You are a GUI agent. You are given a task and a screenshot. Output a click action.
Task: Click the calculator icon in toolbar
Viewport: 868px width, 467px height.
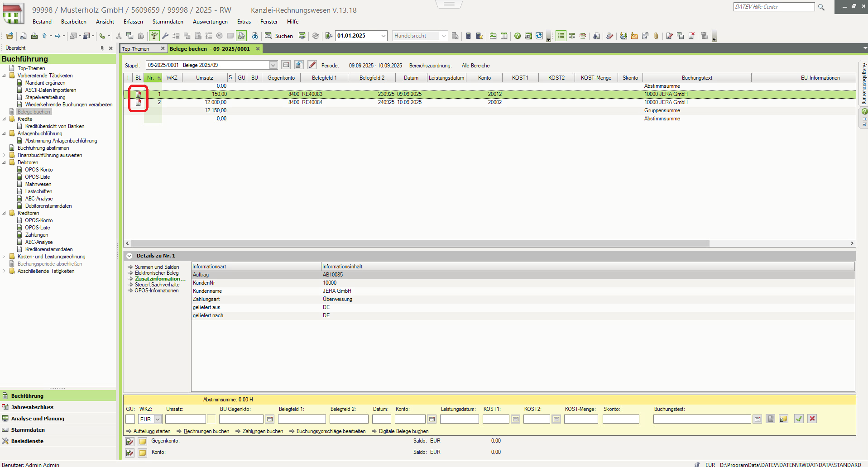coord(469,36)
